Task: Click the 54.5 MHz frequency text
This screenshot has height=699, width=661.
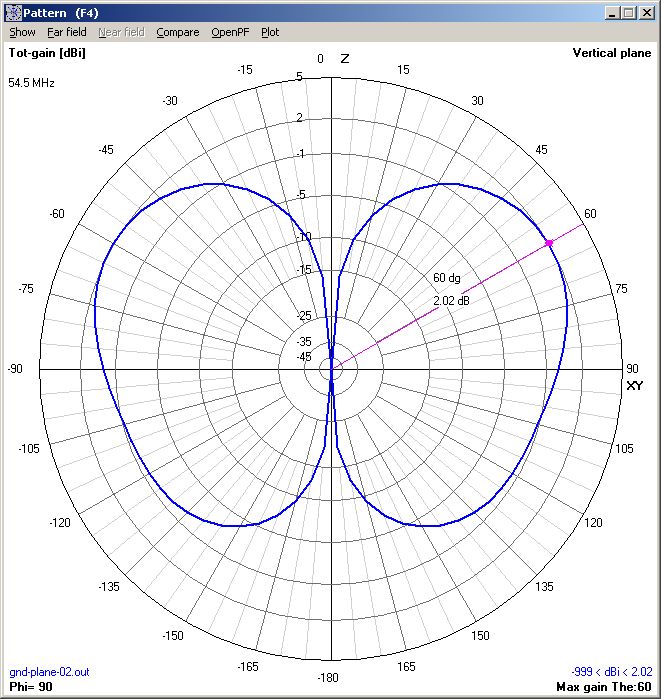Action: [x=31, y=83]
